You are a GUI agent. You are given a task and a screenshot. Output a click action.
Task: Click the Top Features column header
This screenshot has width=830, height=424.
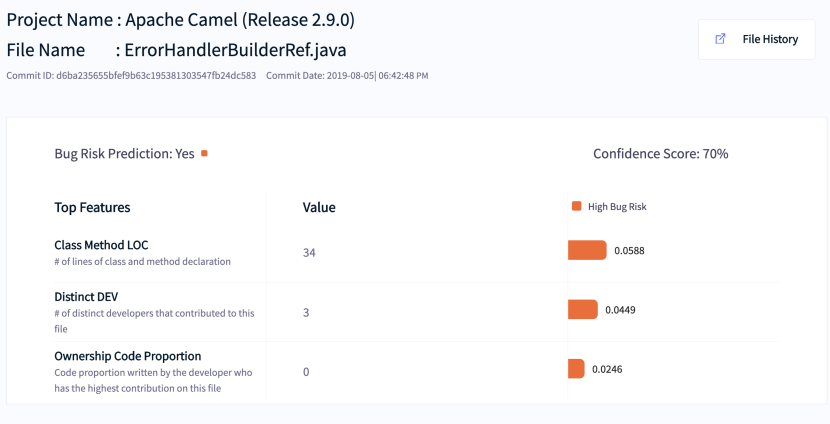[x=92, y=208]
